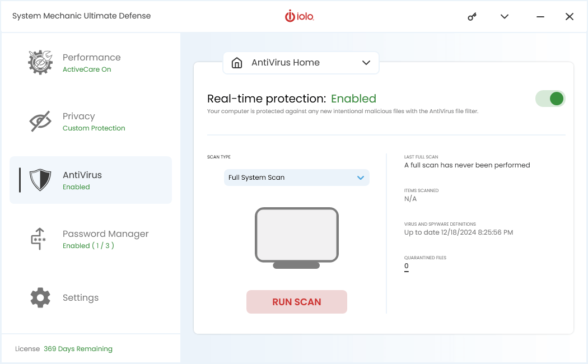Click the monitor illustration above RUN SCAN
Viewport: 588px width, 364px height.
297,238
